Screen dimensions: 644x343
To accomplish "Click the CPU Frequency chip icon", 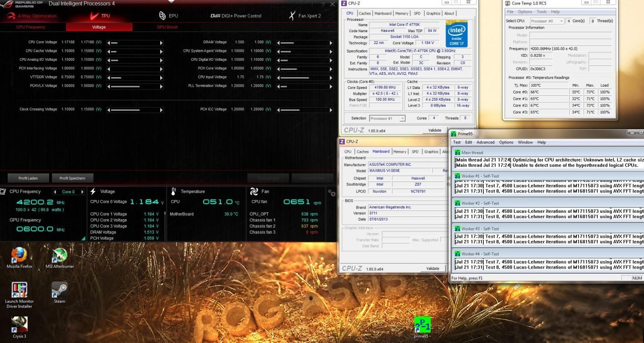I will point(3,191).
